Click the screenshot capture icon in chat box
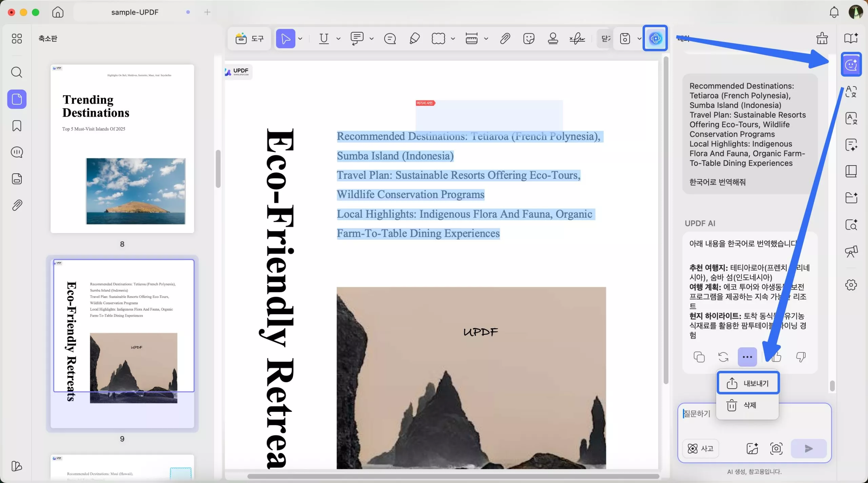The width and height of the screenshot is (868, 483). (776, 448)
